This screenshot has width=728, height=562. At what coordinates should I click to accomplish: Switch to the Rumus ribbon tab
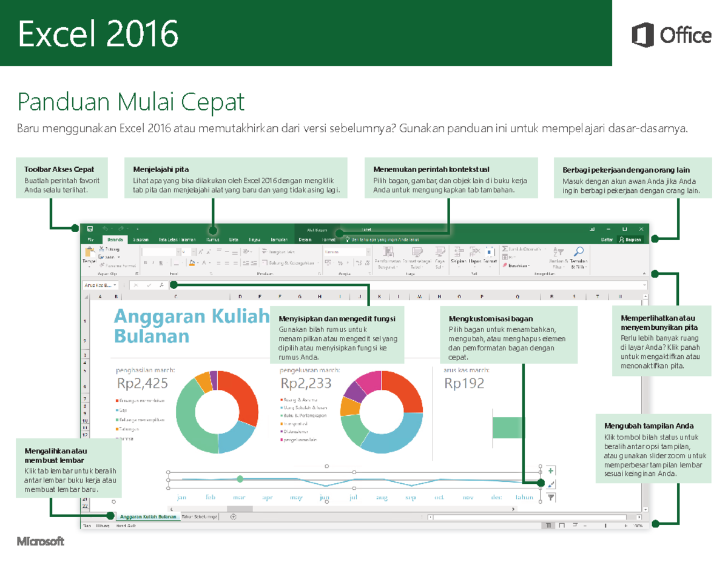tap(214, 239)
